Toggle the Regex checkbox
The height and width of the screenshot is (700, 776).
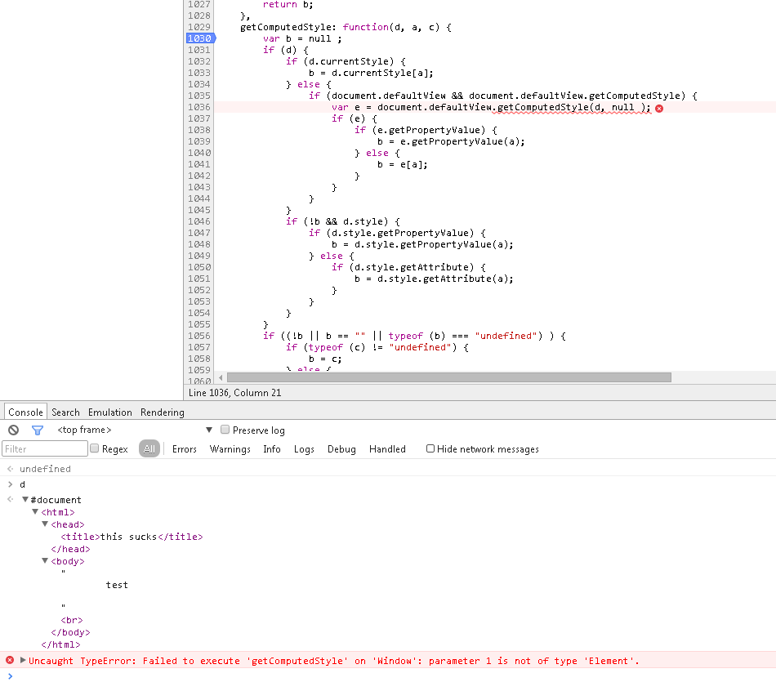(x=95, y=448)
